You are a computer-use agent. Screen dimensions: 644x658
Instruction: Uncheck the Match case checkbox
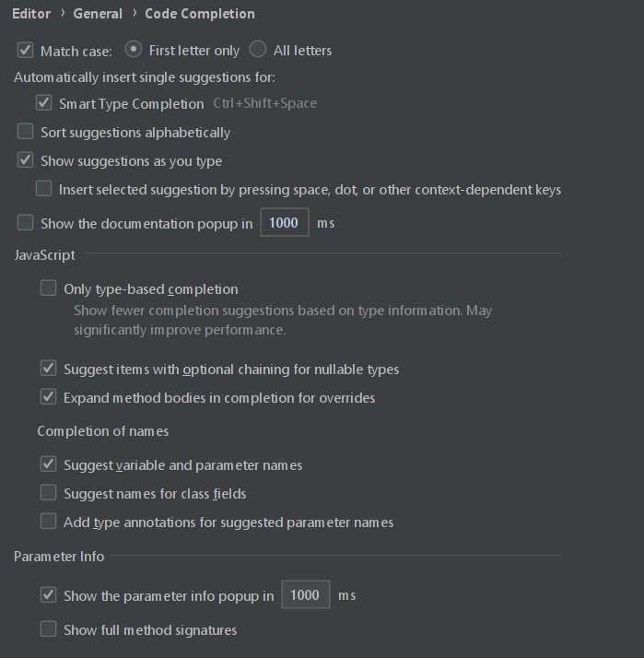pyautogui.click(x=25, y=51)
